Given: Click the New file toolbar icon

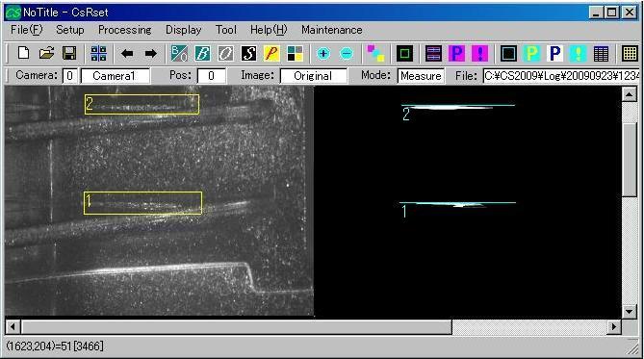Looking at the screenshot, I should (23, 53).
